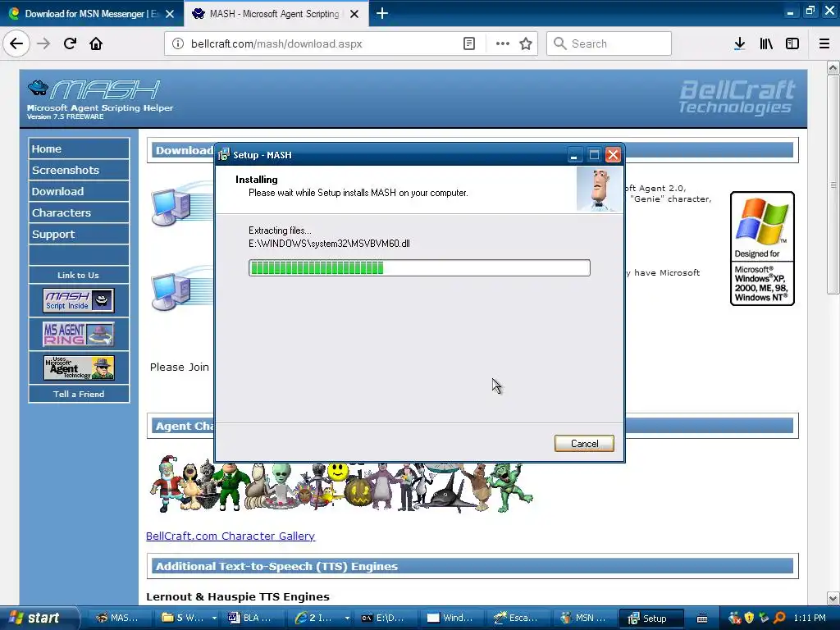Close the Setup - MASH dialog

click(x=613, y=155)
